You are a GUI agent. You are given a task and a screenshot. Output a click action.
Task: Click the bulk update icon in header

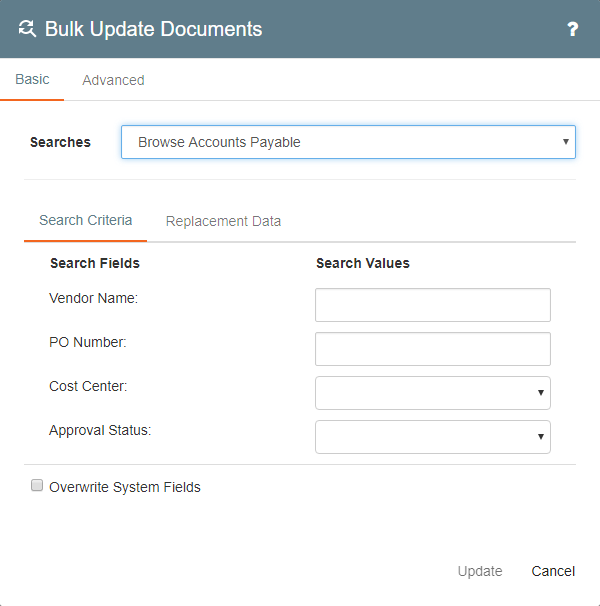(x=27, y=29)
